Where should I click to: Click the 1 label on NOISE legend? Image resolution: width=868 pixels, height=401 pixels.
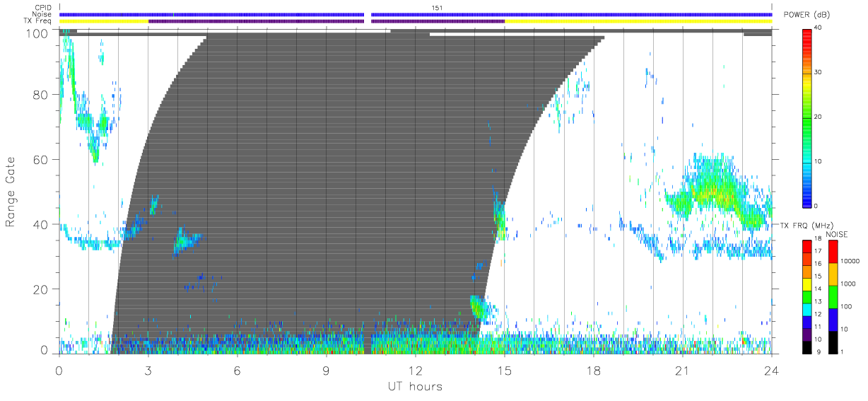(x=841, y=351)
